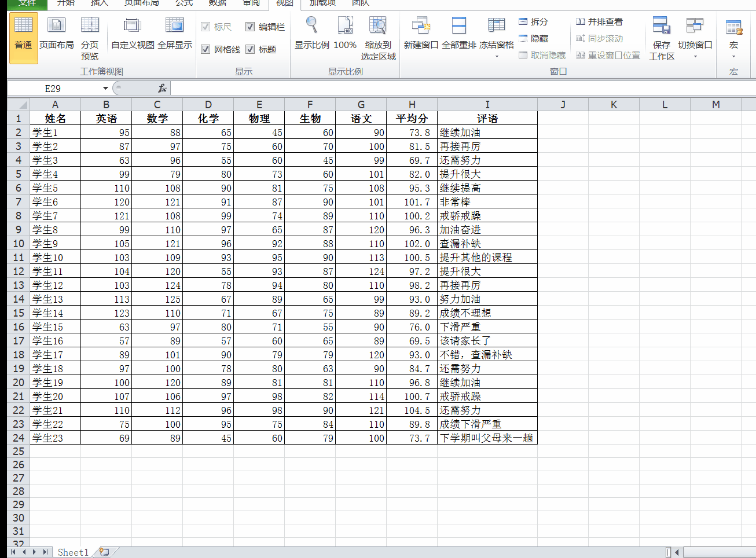
Task: Toggle the 标题 headings checkbox
Action: (x=250, y=49)
